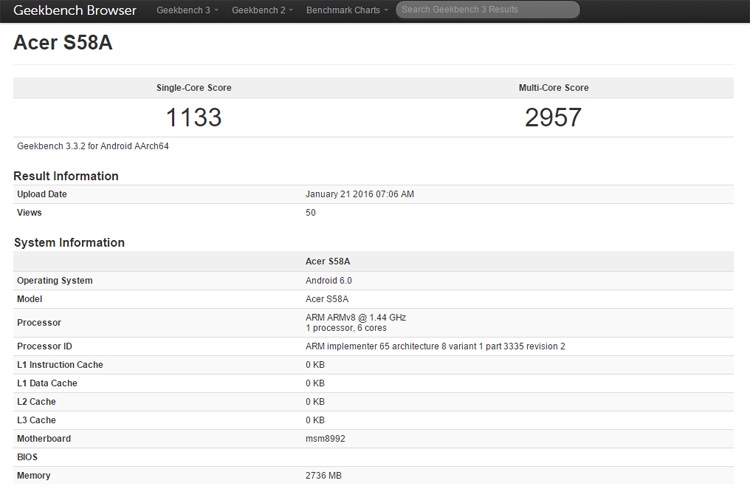Click the L3 Cache label
This screenshot has width=750, height=489.
36,420
